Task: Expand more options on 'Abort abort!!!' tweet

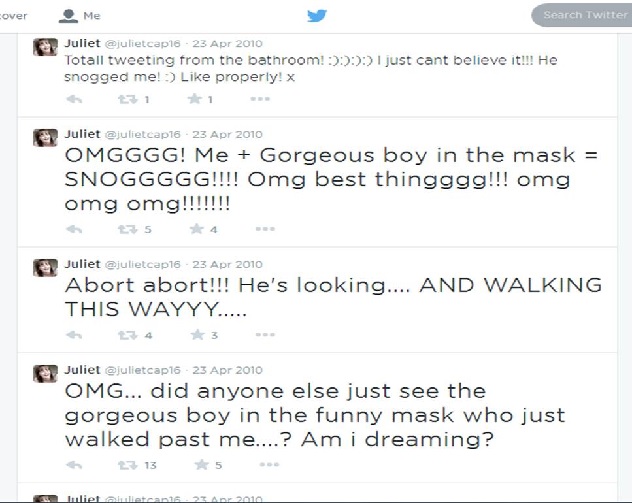Action: click(x=265, y=335)
